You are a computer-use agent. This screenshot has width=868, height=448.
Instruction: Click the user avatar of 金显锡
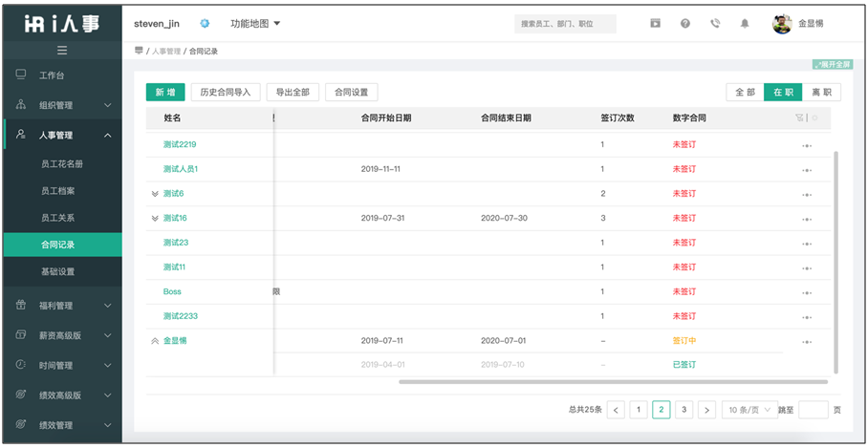pyautogui.click(x=782, y=24)
